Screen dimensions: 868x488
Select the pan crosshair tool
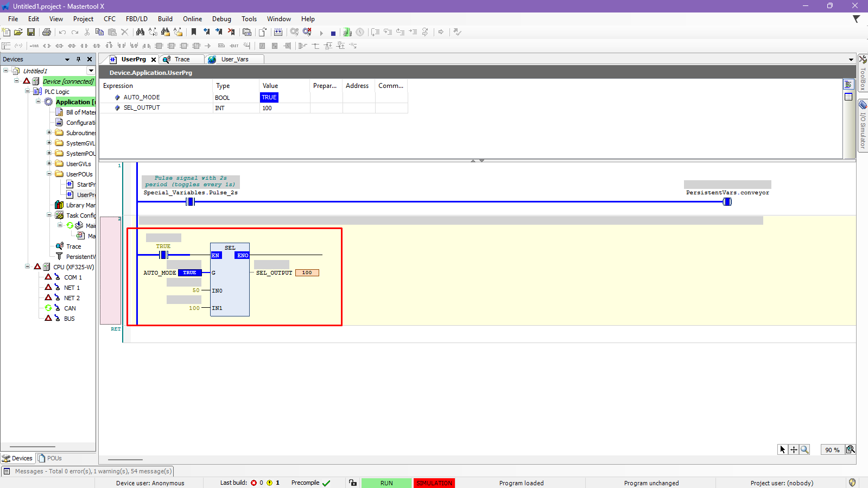coord(794,449)
